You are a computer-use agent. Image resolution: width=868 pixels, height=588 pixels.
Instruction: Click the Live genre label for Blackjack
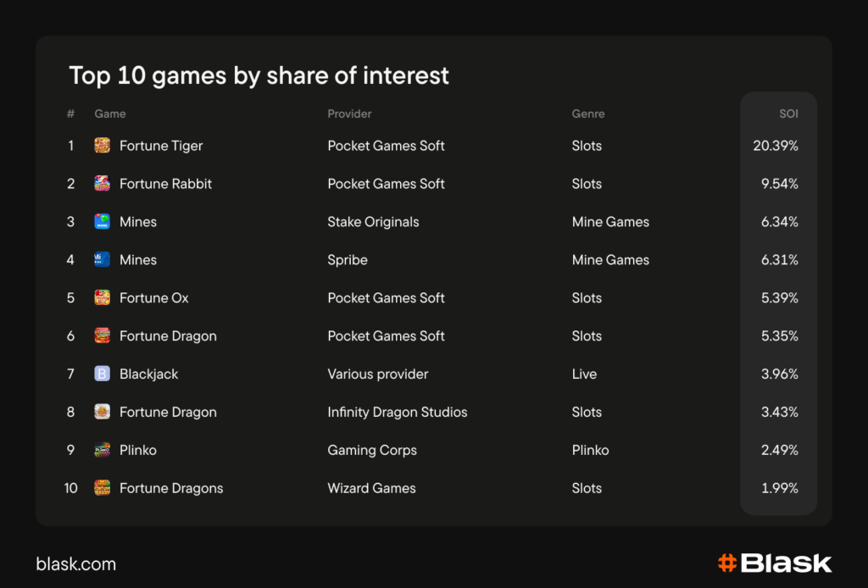[584, 374]
